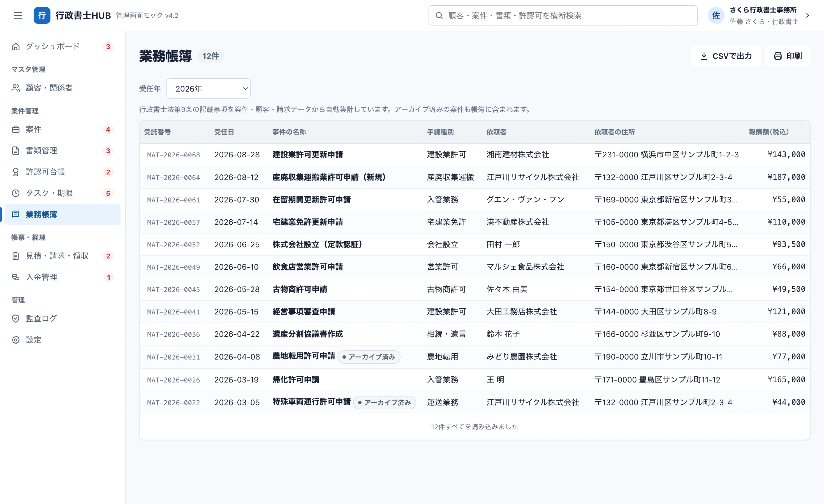
Task: Click receipt number MAT-2026-0061
Action: [x=173, y=200]
